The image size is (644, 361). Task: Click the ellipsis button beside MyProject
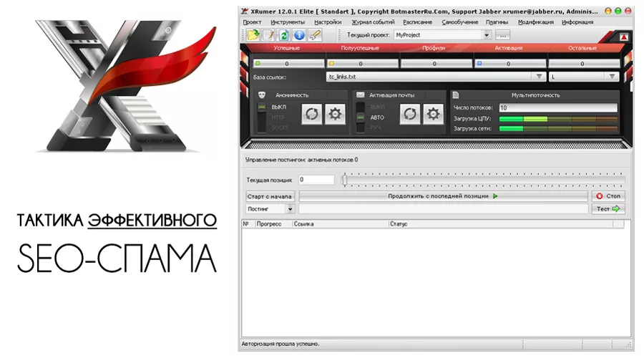503,35
